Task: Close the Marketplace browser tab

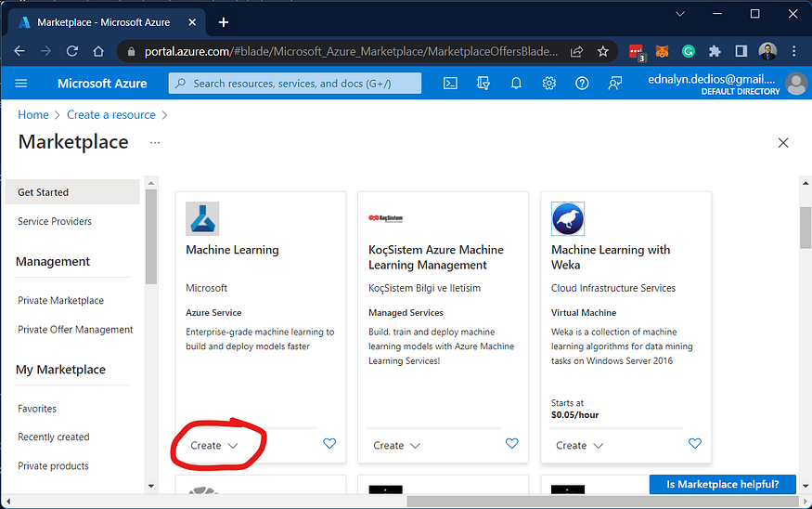Action: (192, 22)
